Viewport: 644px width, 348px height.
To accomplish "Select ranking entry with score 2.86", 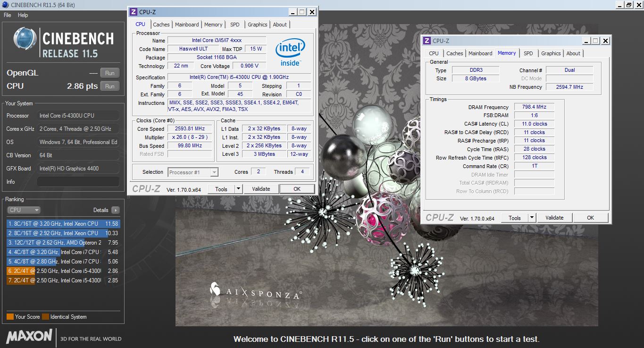I will coord(63,271).
